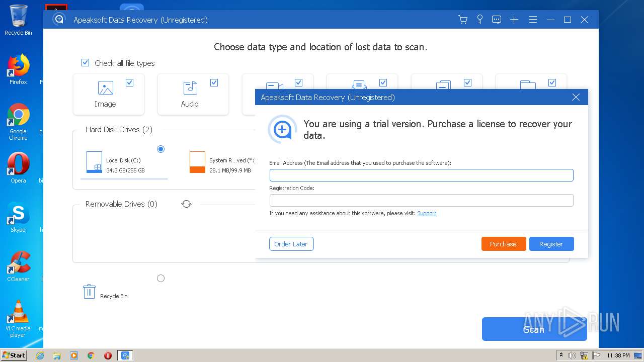The height and width of the screenshot is (362, 644).
Task: Select the Recycle Bin radio button
Action: coord(160,278)
